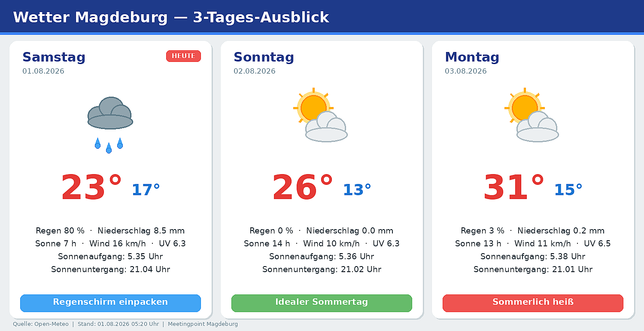Select the Montag day heading
The width and height of the screenshot is (644, 331).
pyautogui.click(x=472, y=57)
